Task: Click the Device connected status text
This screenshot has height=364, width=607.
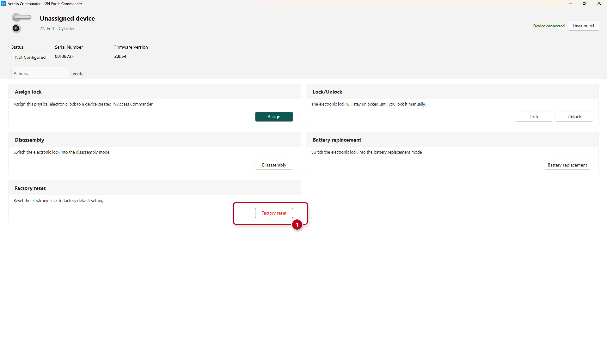Action: [x=549, y=26]
